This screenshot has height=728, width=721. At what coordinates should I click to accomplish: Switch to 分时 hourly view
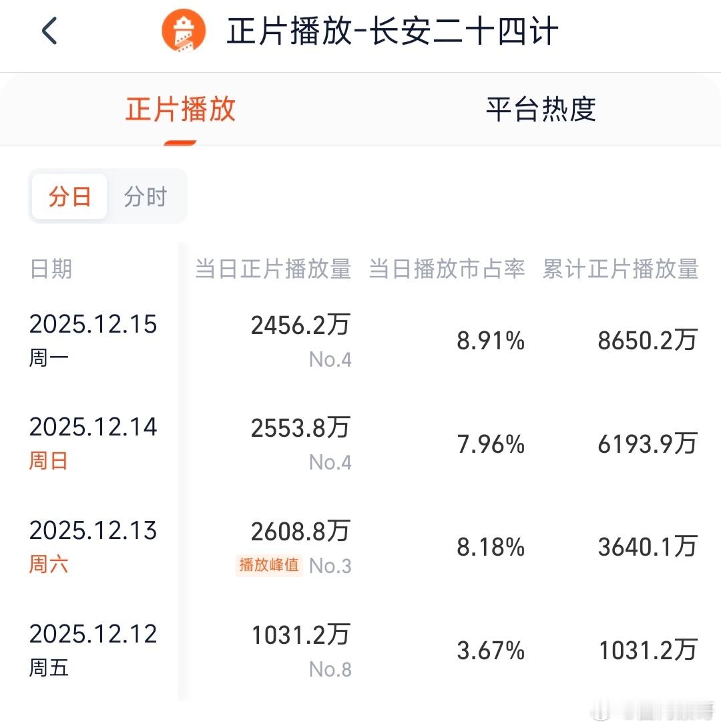pos(147,196)
